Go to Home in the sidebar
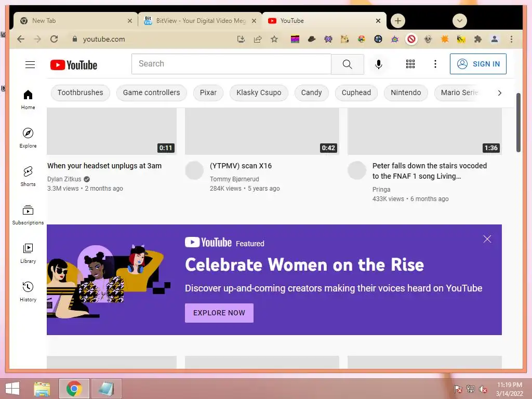 click(28, 100)
